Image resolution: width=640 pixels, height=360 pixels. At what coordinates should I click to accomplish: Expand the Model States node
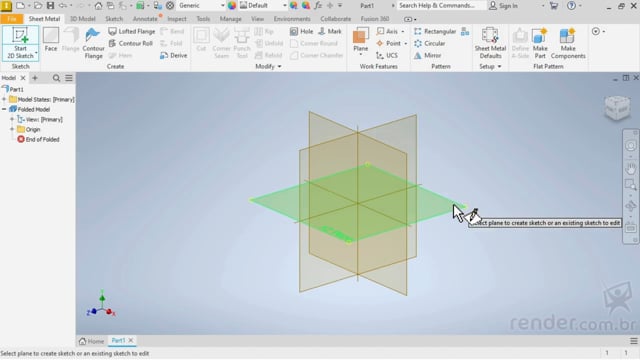tap(4, 99)
